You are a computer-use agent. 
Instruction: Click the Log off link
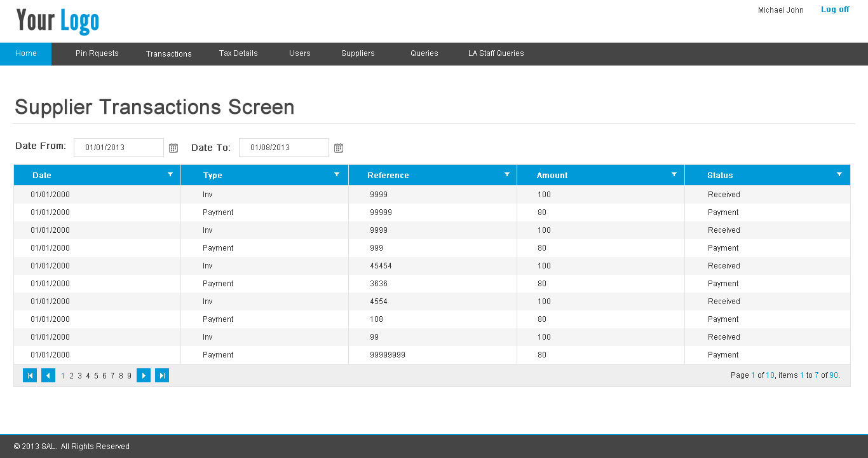point(835,10)
